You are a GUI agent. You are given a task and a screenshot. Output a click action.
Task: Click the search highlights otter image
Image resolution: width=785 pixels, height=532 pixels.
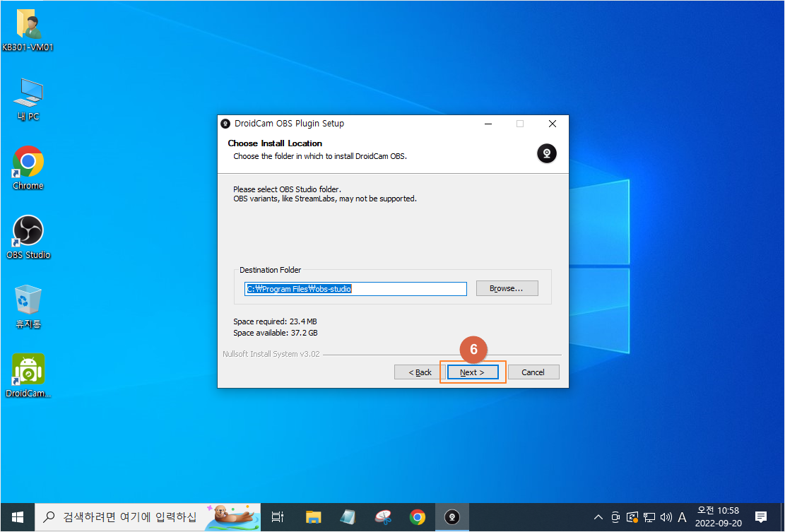[x=232, y=517]
